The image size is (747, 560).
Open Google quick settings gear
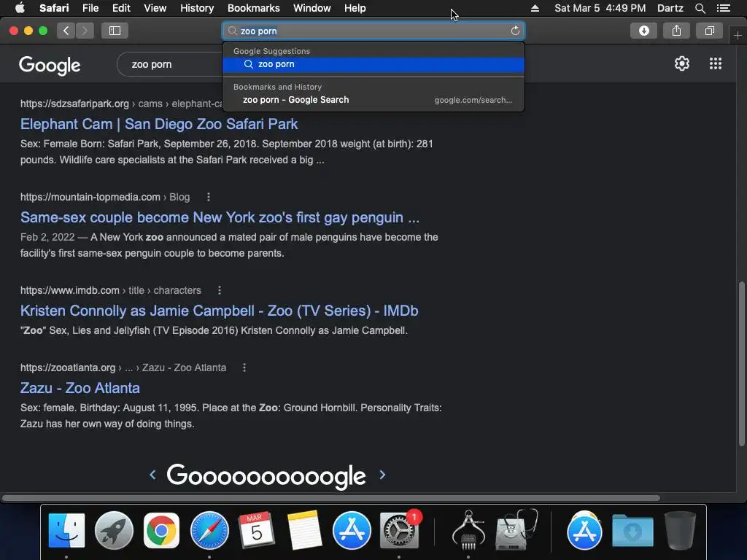(682, 63)
